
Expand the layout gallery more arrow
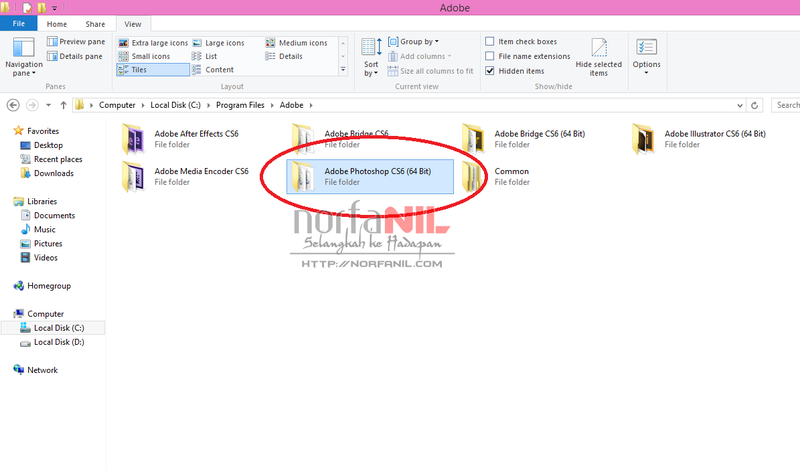(343, 69)
